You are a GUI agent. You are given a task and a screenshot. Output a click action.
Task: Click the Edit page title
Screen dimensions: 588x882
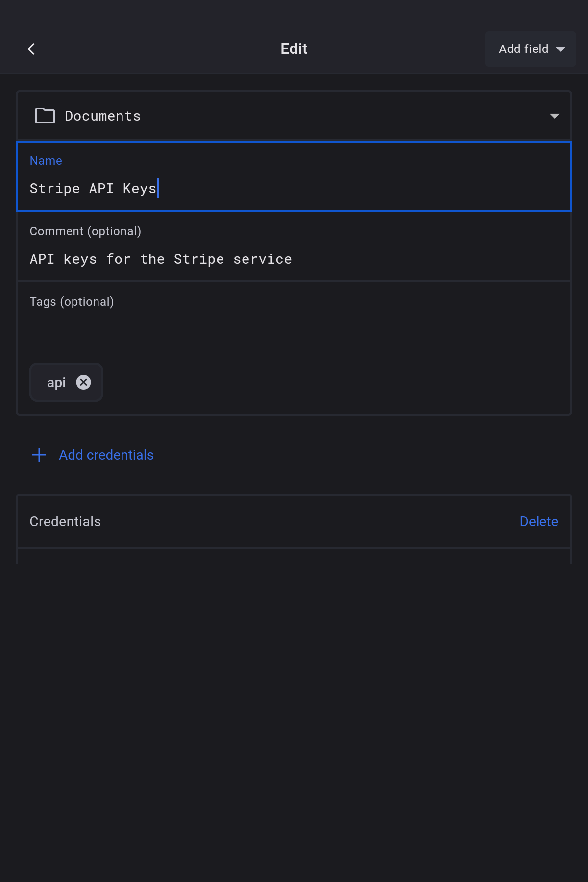tap(294, 49)
